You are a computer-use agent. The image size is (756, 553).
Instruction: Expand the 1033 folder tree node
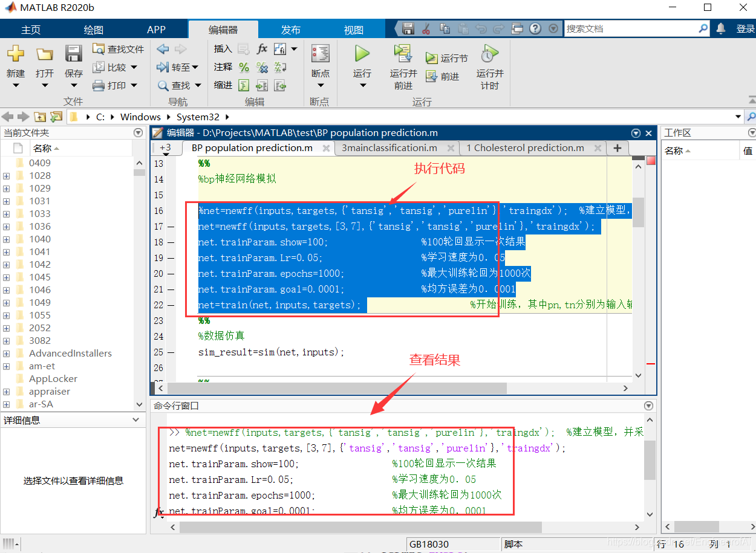click(7, 214)
